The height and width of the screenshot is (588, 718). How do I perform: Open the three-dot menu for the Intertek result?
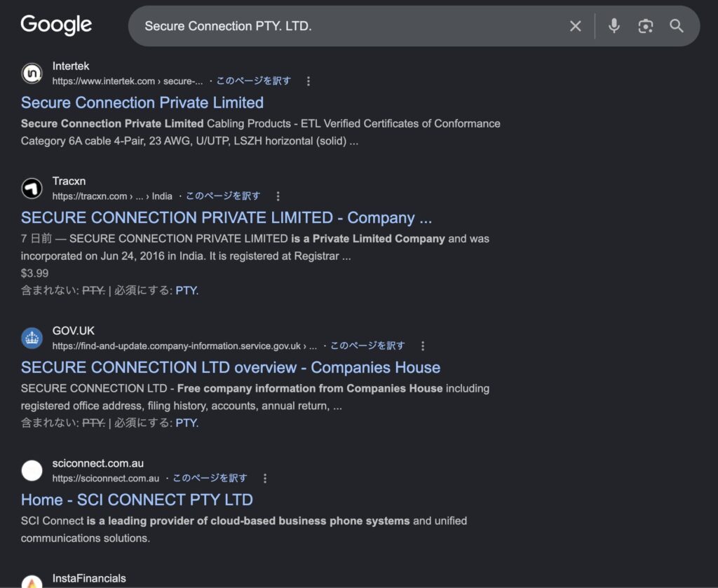tap(309, 81)
